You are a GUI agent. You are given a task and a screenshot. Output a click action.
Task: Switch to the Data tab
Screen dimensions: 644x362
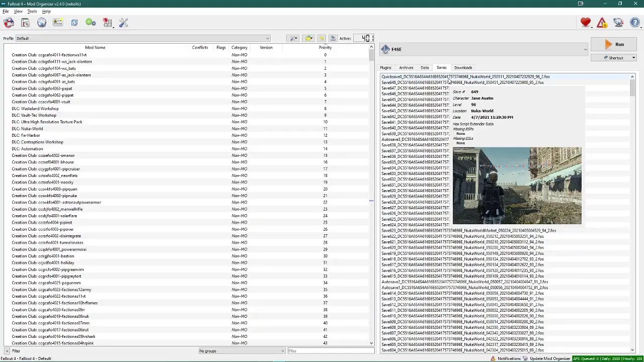[x=425, y=67]
